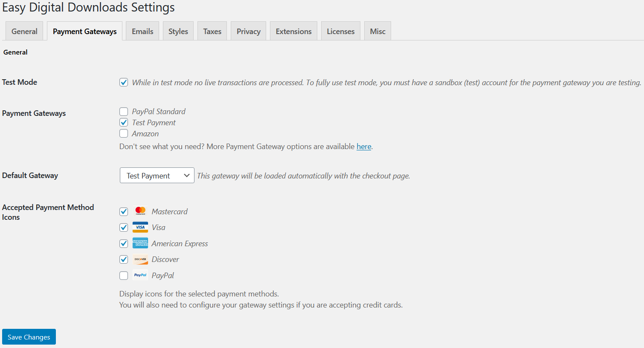Screen dimensions: 644x348
Task: Open the Extensions tab
Action: tap(293, 31)
